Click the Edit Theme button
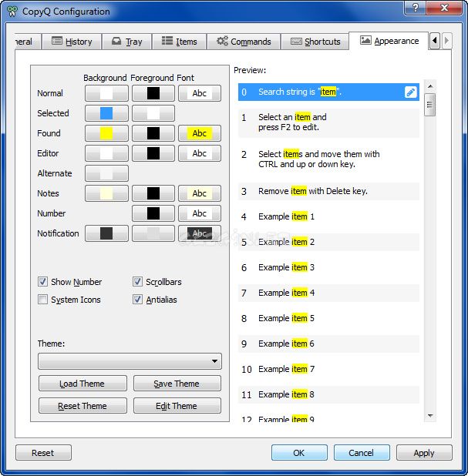This screenshot has width=468, height=476. [177, 406]
